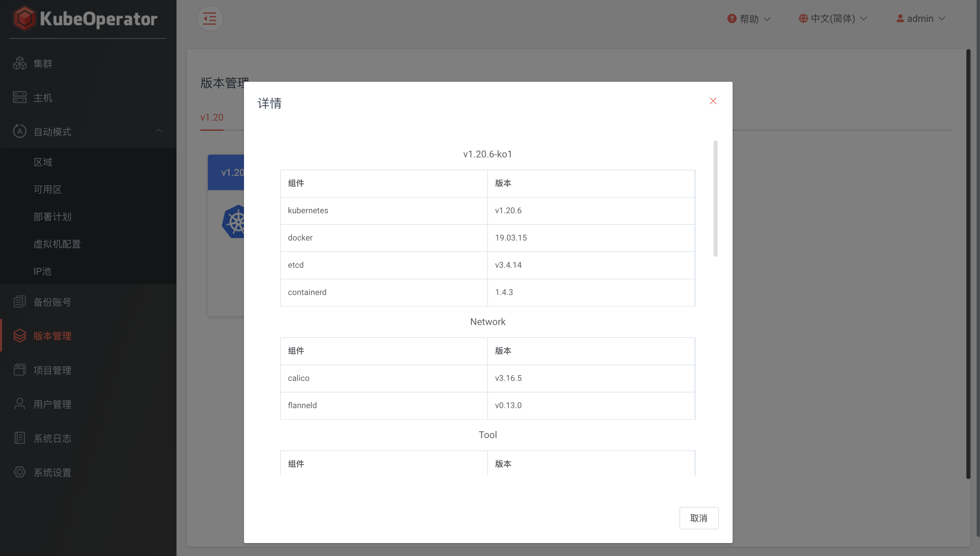Click the 取消 button in the dialog
The width and height of the screenshot is (980, 556).
(699, 518)
